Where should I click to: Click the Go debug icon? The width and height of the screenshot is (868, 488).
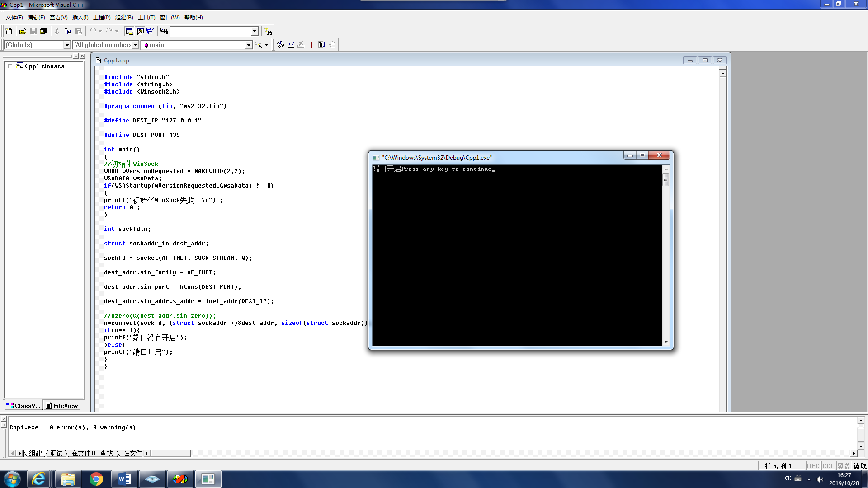(x=322, y=45)
